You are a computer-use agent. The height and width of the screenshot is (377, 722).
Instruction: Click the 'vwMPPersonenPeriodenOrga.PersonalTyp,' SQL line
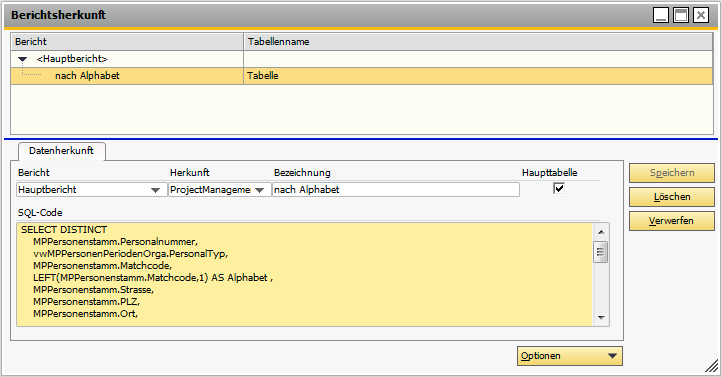click(130, 254)
